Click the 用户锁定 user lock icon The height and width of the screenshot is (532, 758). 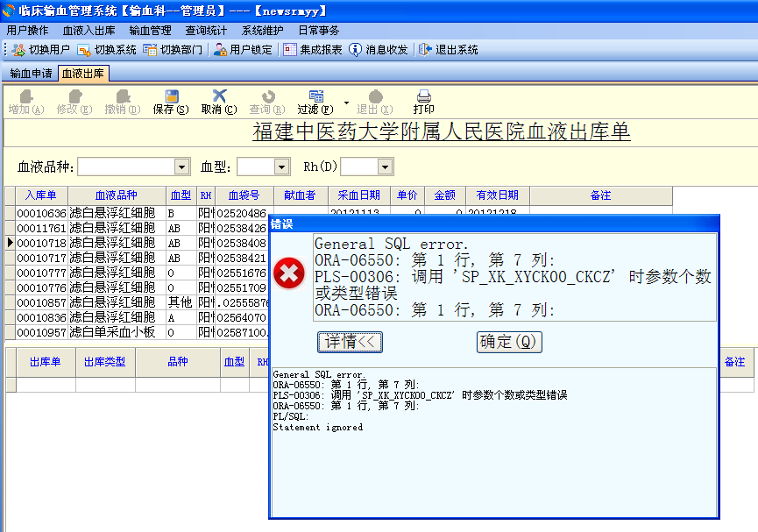click(x=220, y=50)
